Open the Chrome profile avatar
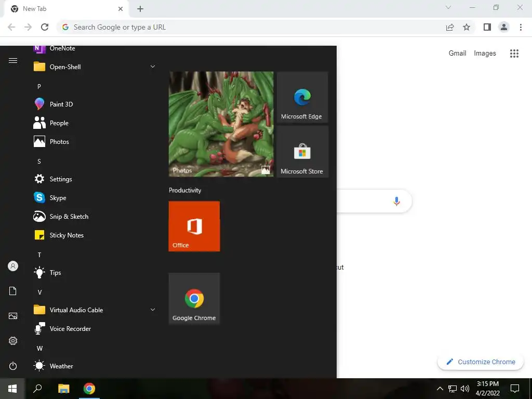Image resolution: width=532 pixels, height=399 pixels. pos(504,27)
